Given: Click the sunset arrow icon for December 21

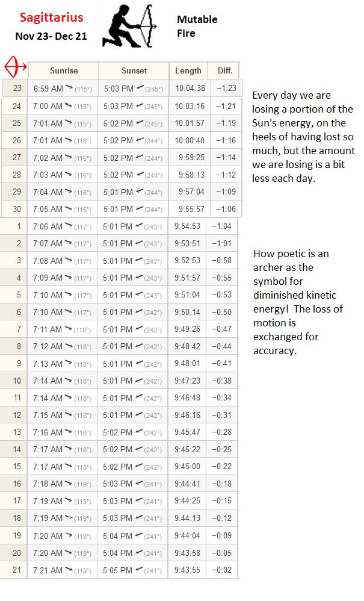Looking at the screenshot, I should tap(139, 570).
